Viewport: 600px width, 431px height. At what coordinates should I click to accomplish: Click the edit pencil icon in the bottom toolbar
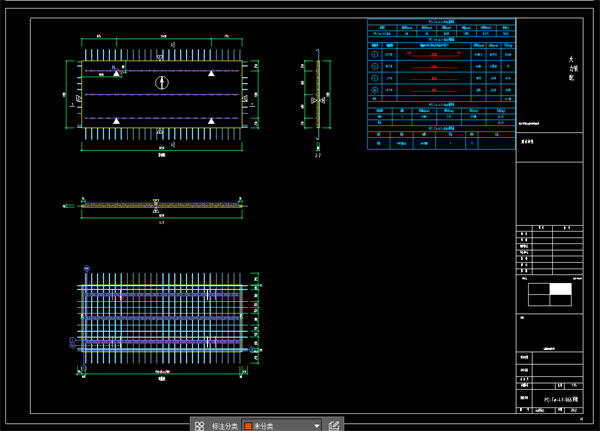334,426
